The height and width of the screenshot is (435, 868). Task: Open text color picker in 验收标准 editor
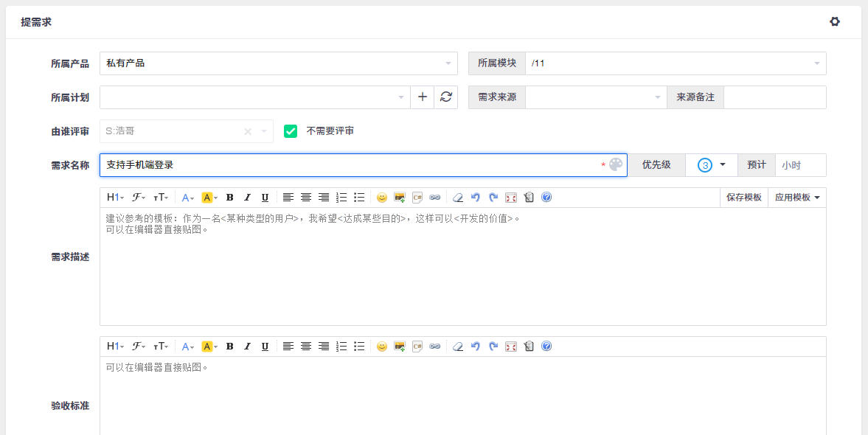(187, 346)
